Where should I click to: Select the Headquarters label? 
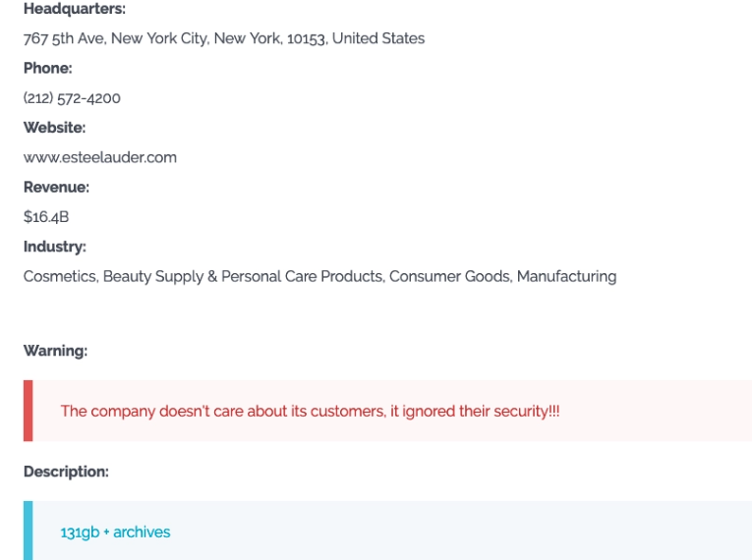point(75,9)
